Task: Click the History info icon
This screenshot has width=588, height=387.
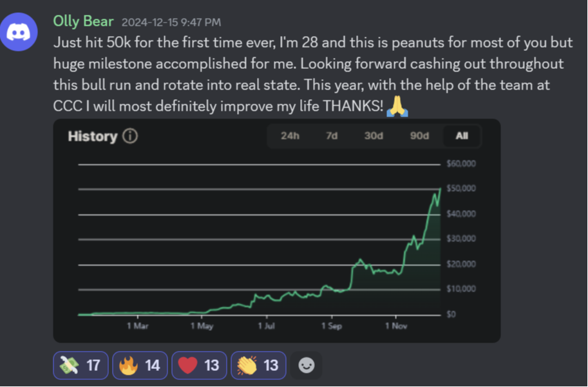Action: [131, 136]
